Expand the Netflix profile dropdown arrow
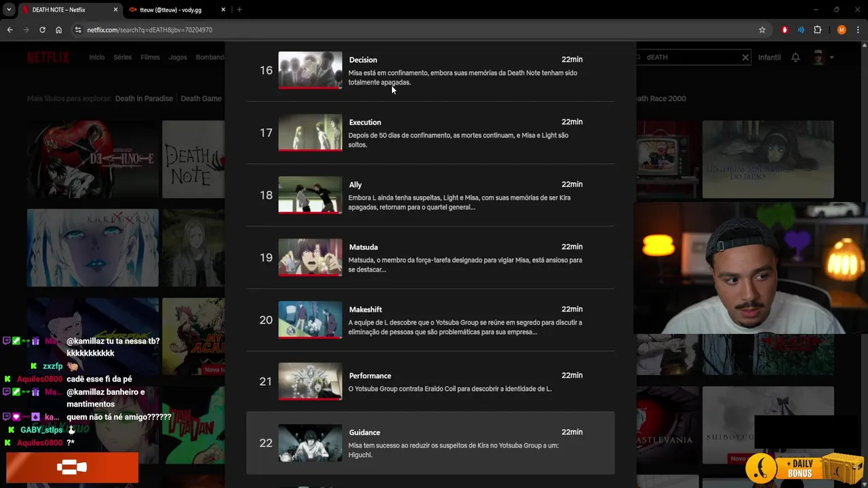This screenshot has width=868, height=488. point(831,58)
